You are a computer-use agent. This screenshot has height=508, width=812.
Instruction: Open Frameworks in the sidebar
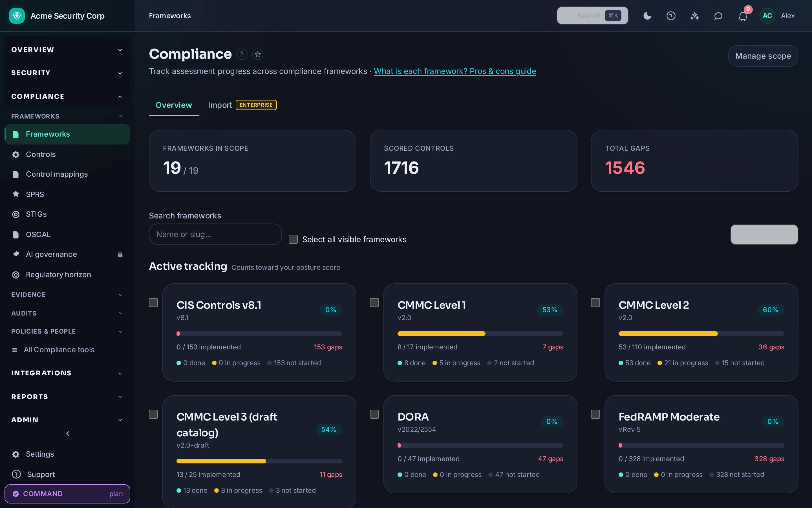point(67,134)
